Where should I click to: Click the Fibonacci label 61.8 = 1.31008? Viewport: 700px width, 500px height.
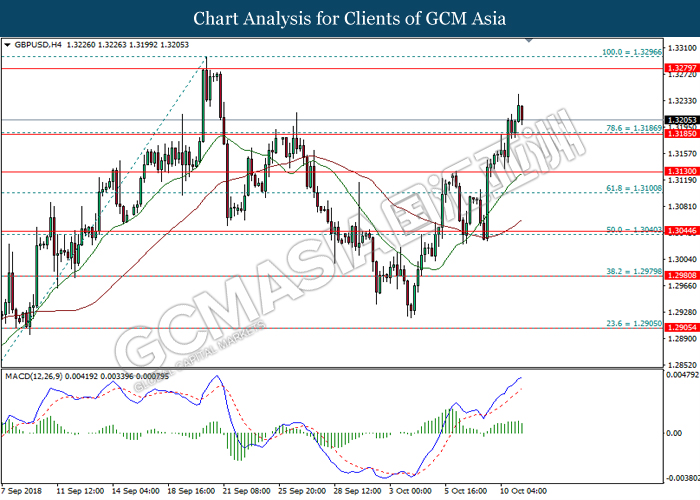(x=634, y=189)
